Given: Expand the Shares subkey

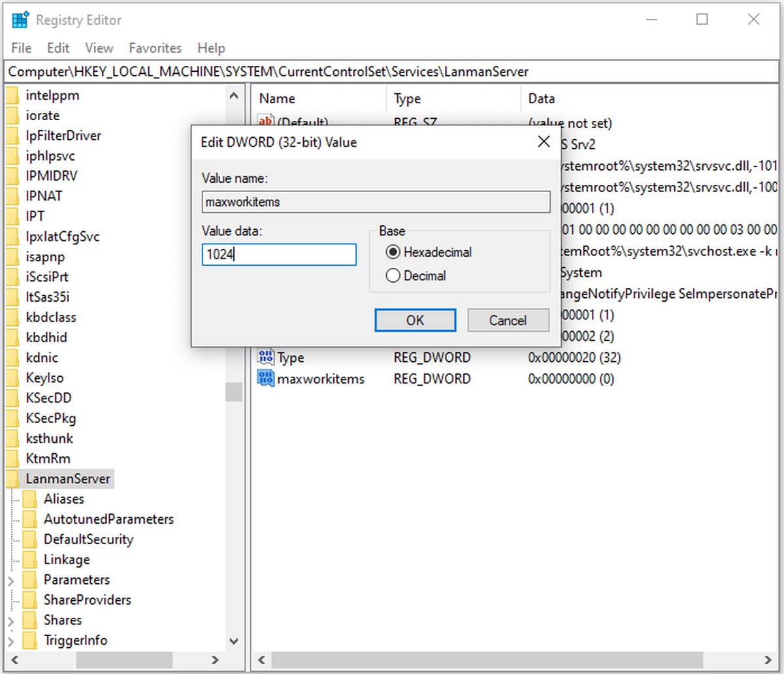Looking at the screenshot, I should coord(11,620).
